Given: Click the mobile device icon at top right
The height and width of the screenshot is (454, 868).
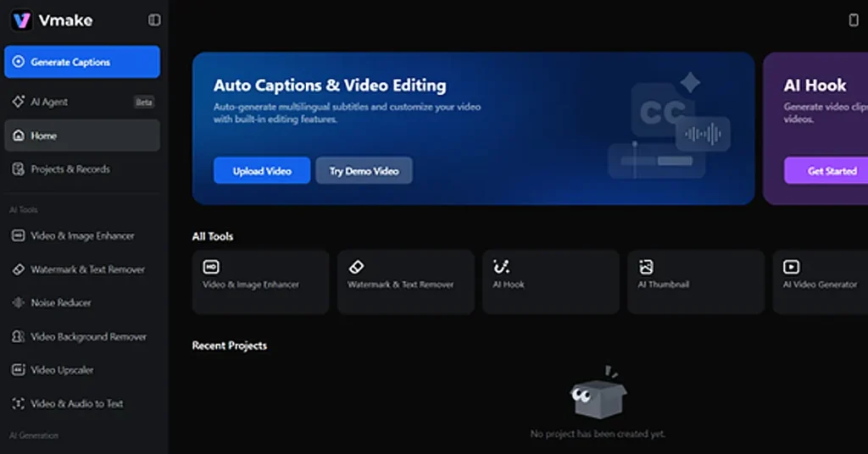Looking at the screenshot, I should (854, 20).
